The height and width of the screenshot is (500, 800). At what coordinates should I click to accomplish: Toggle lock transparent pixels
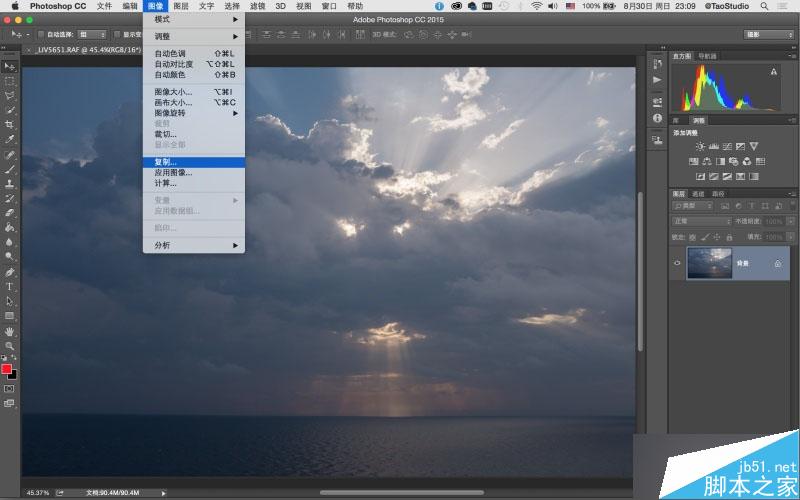click(x=692, y=237)
